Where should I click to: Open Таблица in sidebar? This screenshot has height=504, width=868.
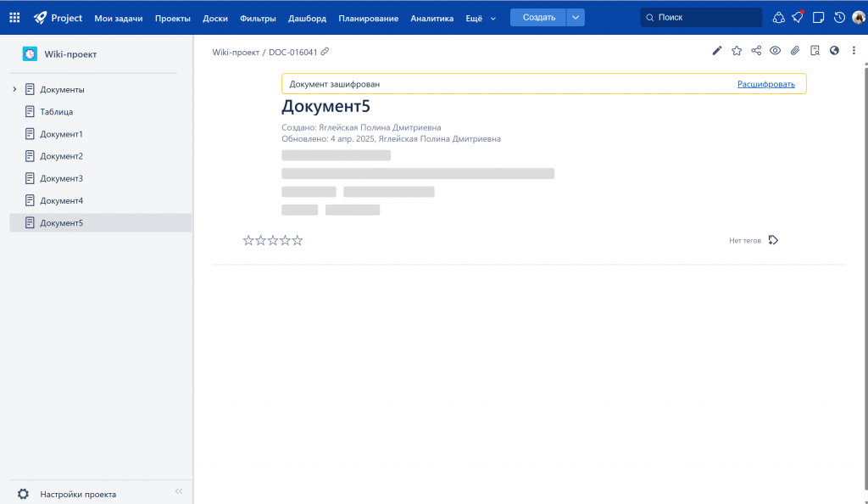click(x=57, y=112)
